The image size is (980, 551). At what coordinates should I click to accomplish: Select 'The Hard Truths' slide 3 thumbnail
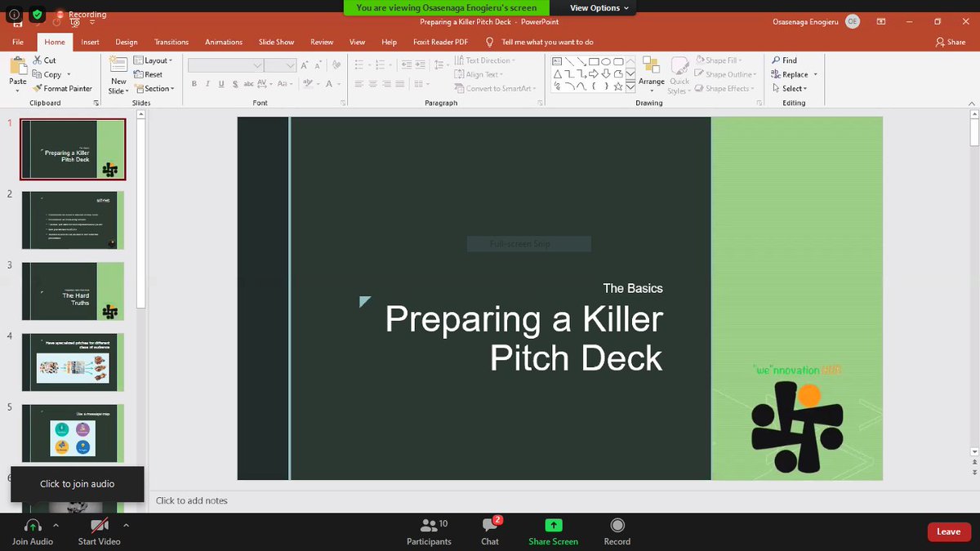tap(73, 291)
